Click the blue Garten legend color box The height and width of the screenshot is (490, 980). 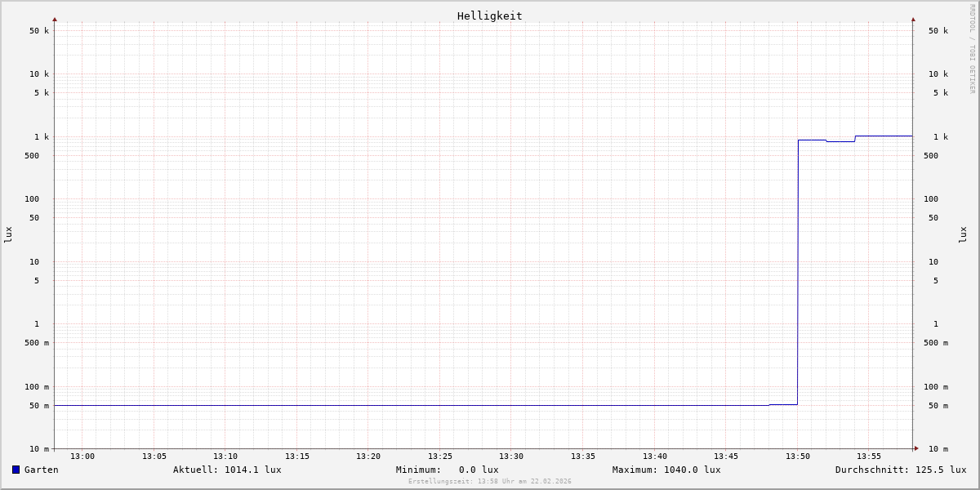coord(16,470)
